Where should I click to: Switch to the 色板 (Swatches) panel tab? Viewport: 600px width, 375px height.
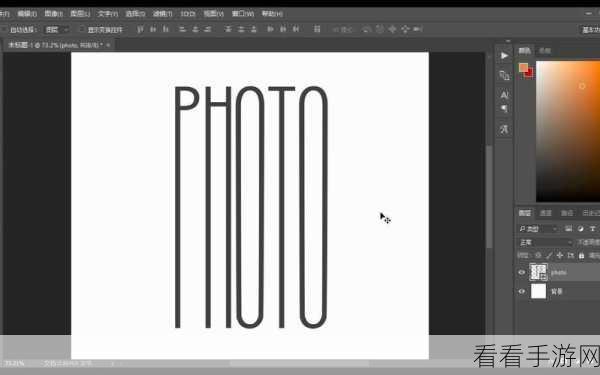(x=545, y=51)
